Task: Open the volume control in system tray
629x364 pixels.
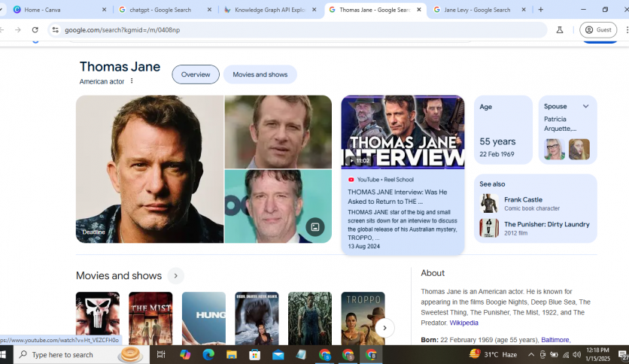Action: pyautogui.click(x=577, y=354)
